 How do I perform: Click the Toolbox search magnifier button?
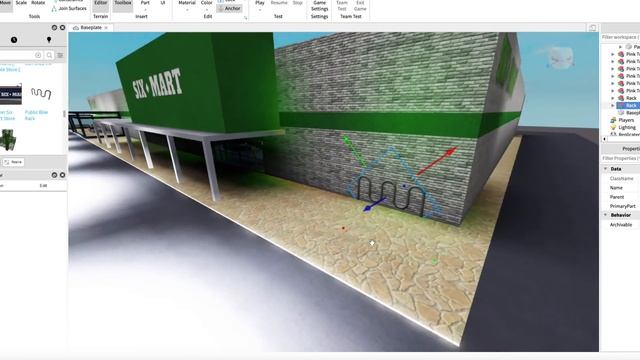[x=49, y=55]
